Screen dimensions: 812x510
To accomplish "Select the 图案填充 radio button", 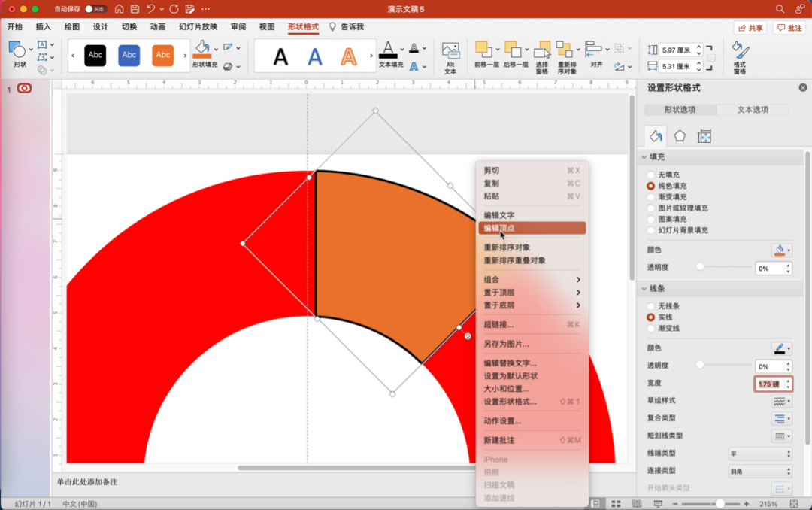I will [x=651, y=219].
